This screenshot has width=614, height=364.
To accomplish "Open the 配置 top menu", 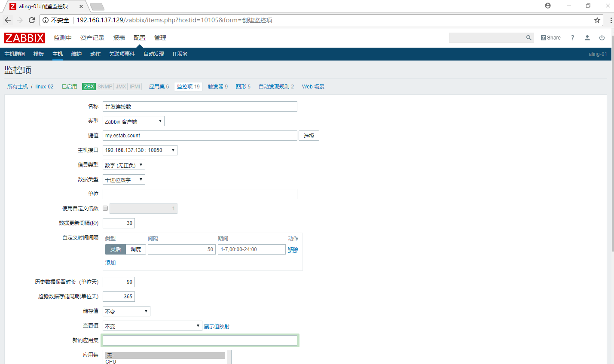I will click(x=140, y=38).
